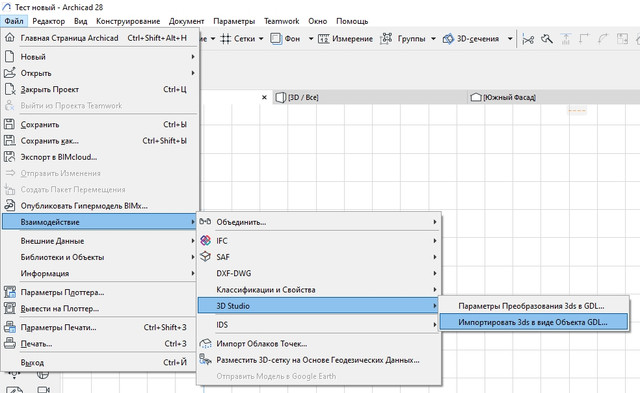Open the Параметры menu
Image resolution: width=640 pixels, height=393 pixels.
[234, 21]
